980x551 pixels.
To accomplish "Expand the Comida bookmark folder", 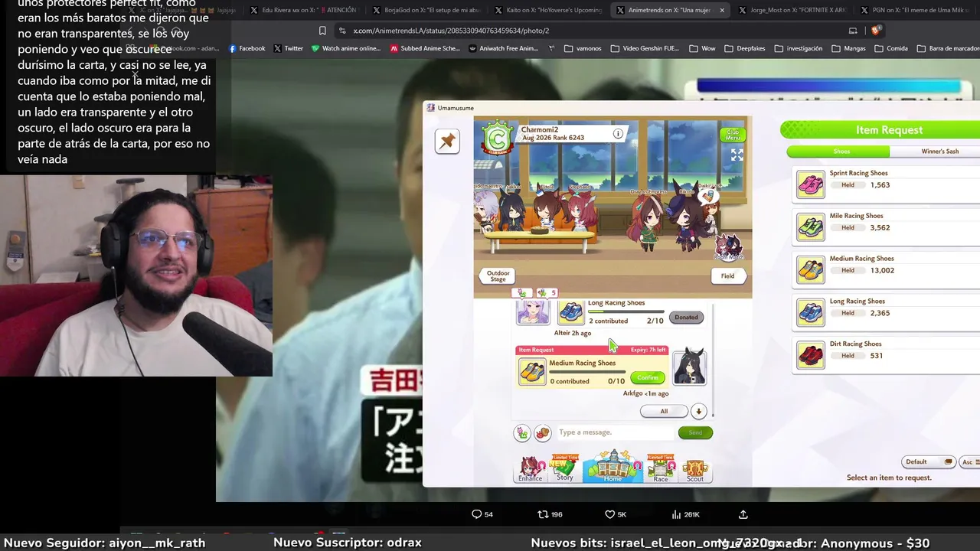I will coord(891,48).
